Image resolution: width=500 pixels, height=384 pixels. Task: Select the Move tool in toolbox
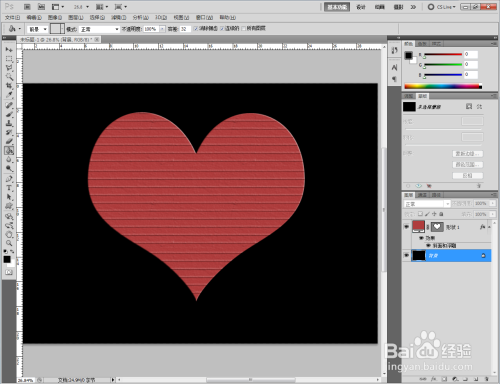[x=9, y=50]
